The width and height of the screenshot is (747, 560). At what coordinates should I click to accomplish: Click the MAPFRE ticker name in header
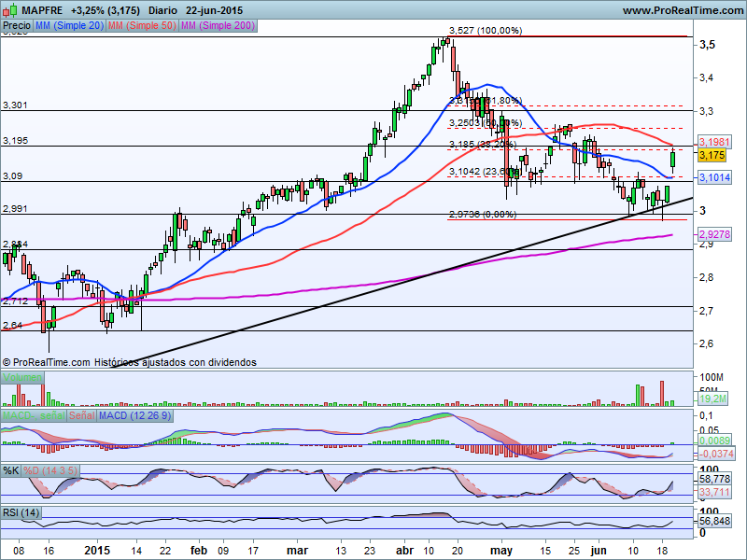(42, 10)
